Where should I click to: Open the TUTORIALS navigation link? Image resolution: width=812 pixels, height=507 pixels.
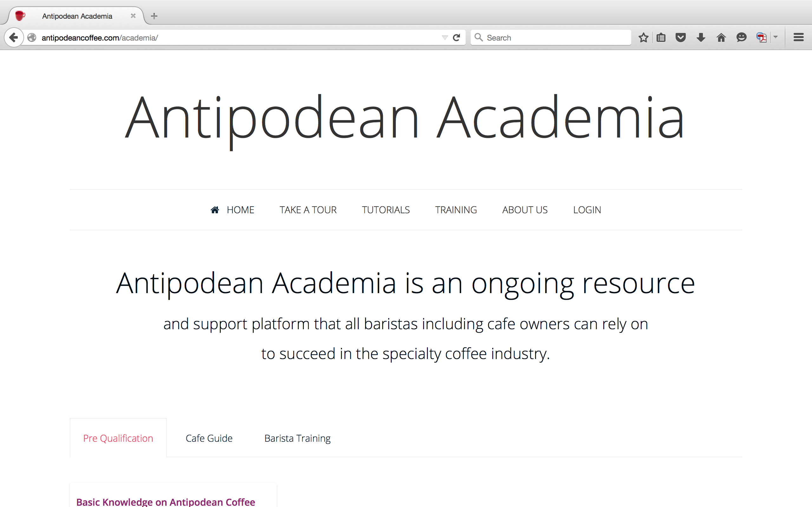385,210
